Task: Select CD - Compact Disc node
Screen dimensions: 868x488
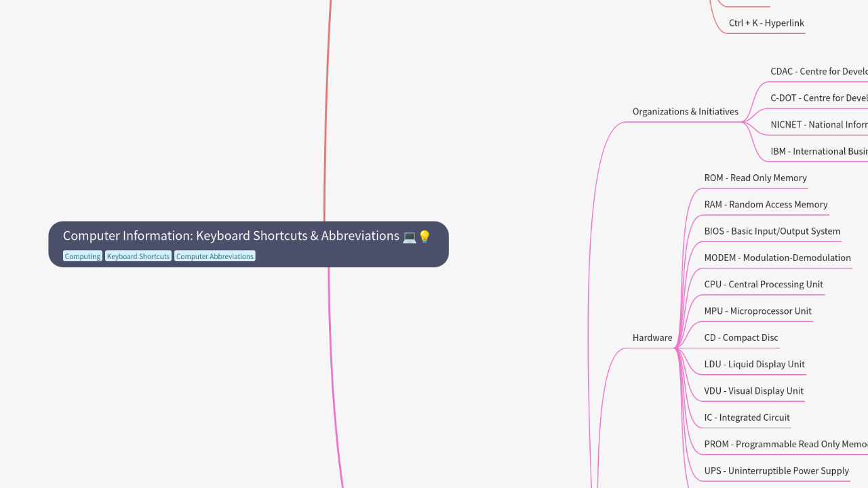Action: coord(741,338)
